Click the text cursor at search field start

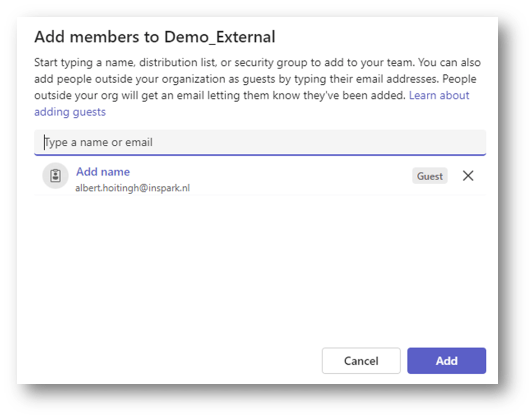coord(44,142)
